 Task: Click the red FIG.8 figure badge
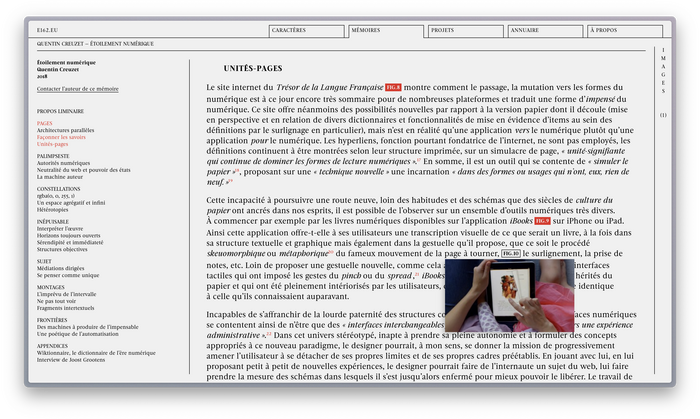tap(393, 87)
